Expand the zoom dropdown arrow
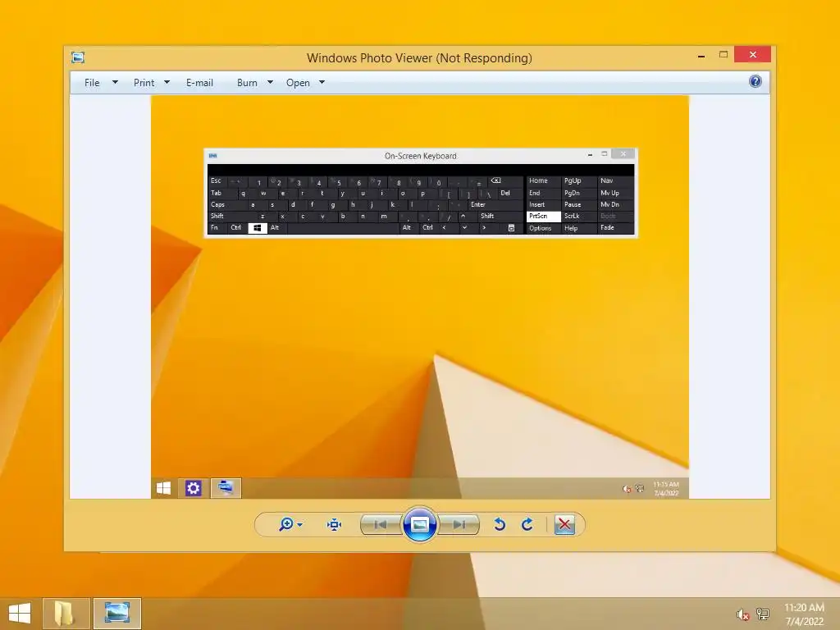This screenshot has height=630, width=840. pos(300,525)
